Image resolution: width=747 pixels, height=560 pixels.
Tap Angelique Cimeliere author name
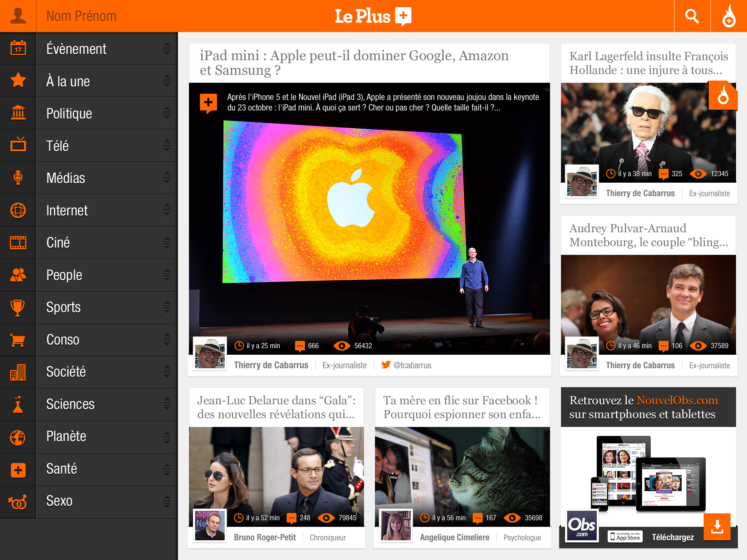(454, 537)
